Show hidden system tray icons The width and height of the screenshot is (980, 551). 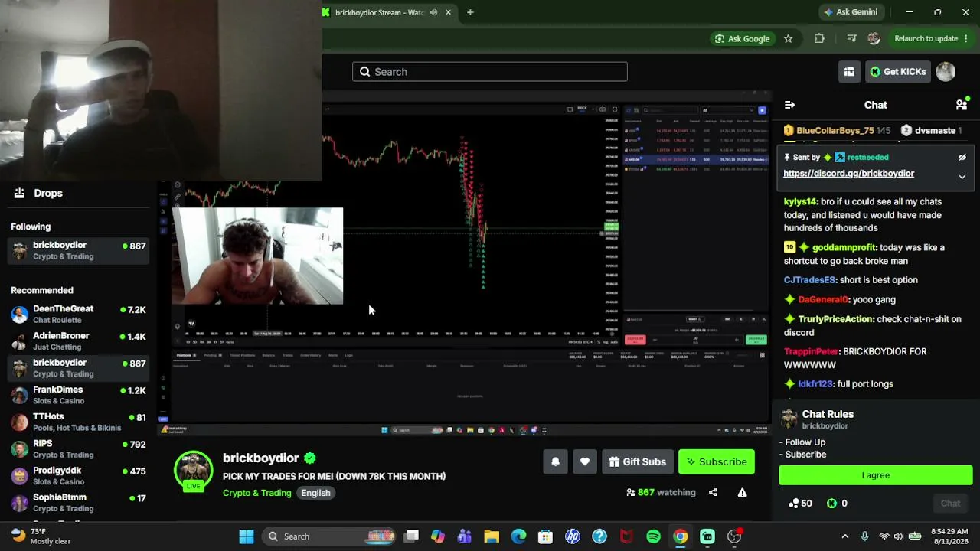(x=845, y=536)
